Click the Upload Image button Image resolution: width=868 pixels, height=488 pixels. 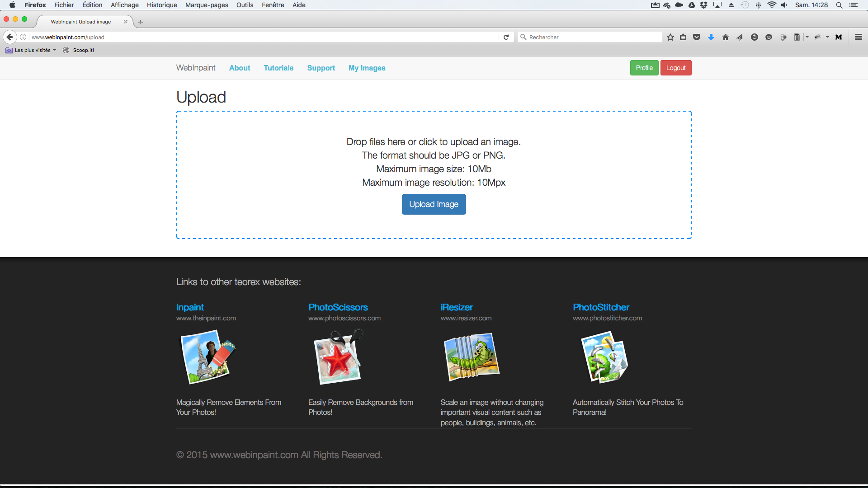(x=434, y=204)
